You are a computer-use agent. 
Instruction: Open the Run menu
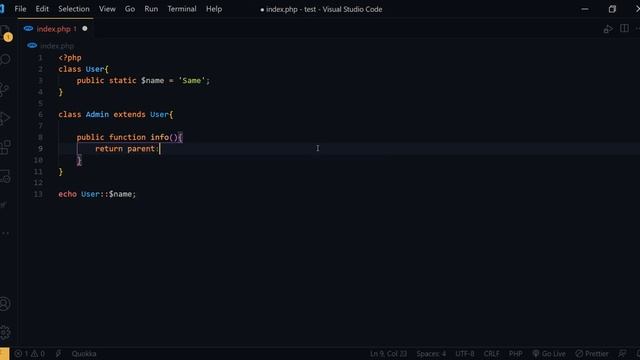pyautogui.click(x=151, y=9)
